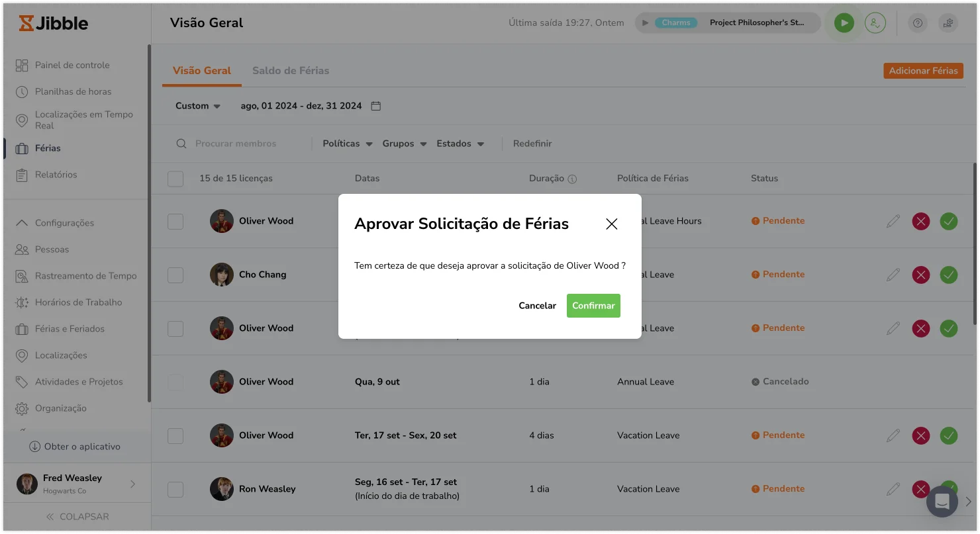Open the help question mark icon
This screenshot has height=534, width=980.
(918, 23)
